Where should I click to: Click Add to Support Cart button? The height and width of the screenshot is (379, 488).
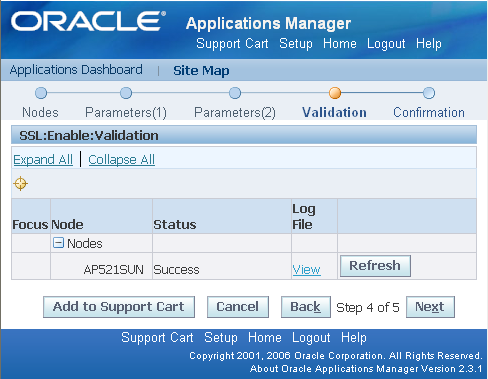[x=119, y=307]
